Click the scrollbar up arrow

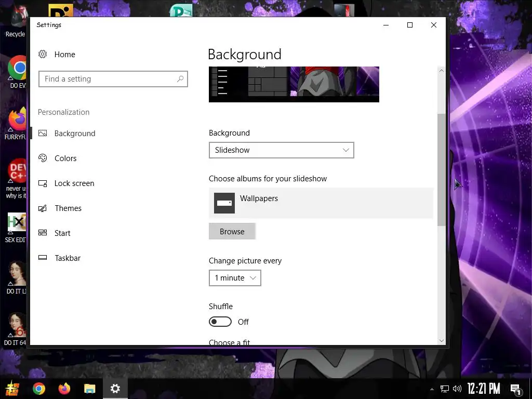pyautogui.click(x=441, y=71)
